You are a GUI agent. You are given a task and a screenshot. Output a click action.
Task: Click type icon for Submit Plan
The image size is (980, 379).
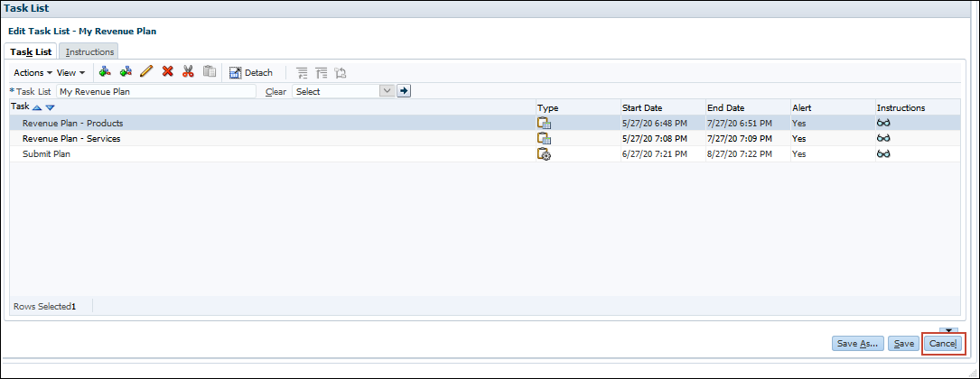pos(544,154)
